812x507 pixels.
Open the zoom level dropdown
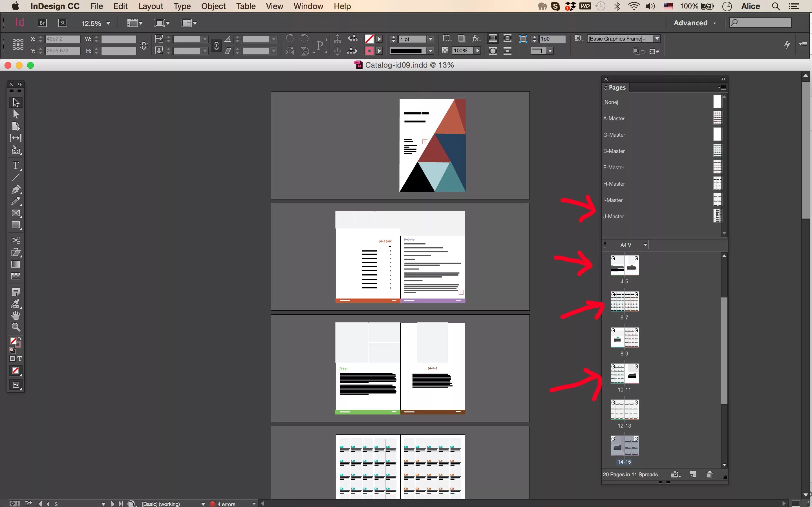[108, 23]
